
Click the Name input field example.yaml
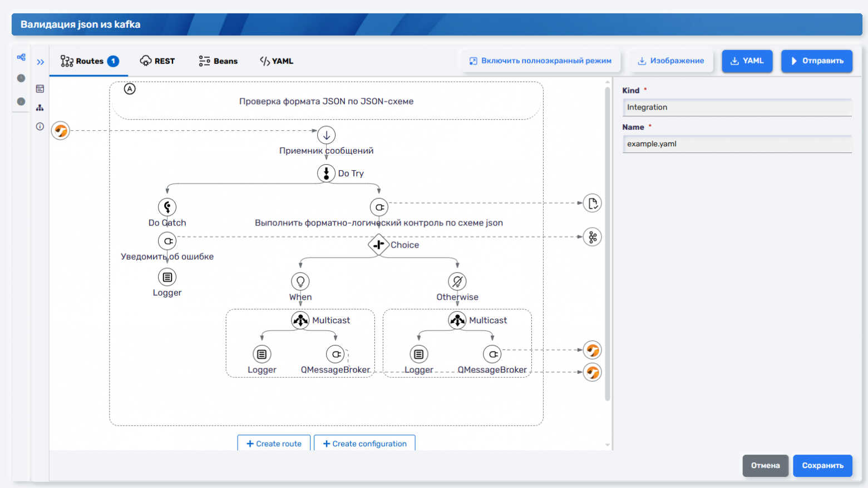[x=737, y=144]
